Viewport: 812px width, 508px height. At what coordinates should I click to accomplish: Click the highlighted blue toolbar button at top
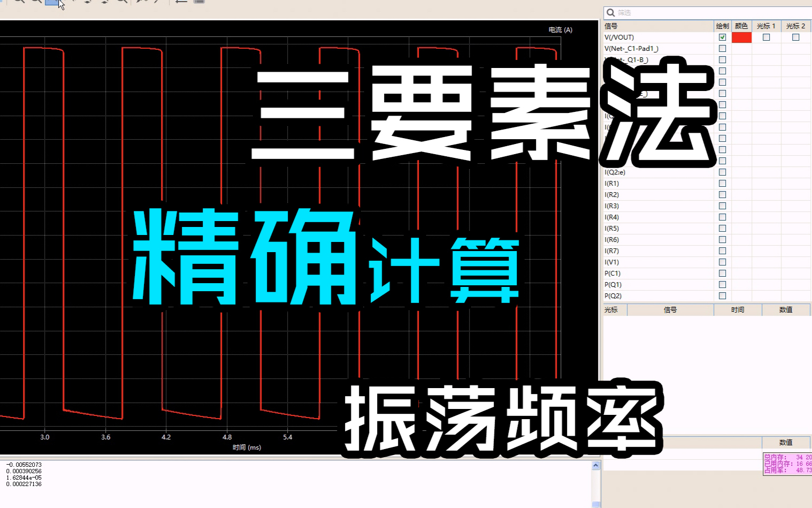point(52,2)
